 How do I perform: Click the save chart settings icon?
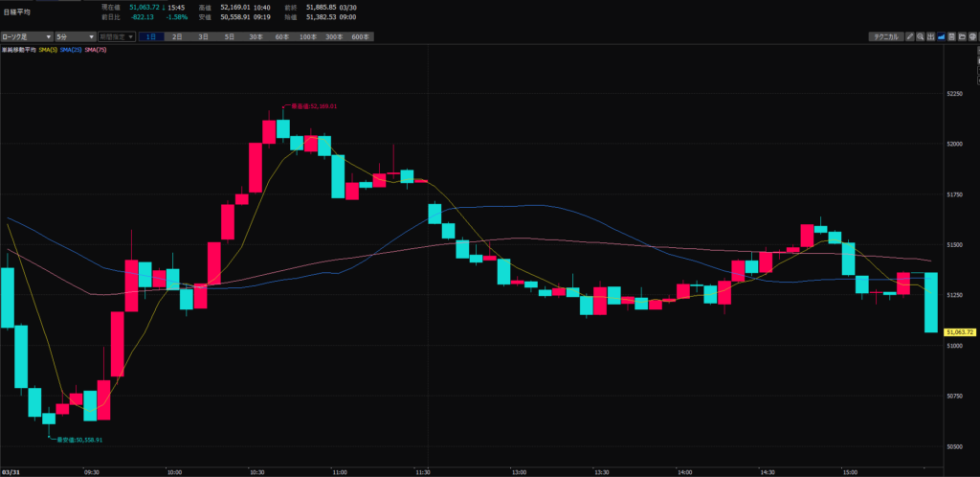tap(951, 36)
